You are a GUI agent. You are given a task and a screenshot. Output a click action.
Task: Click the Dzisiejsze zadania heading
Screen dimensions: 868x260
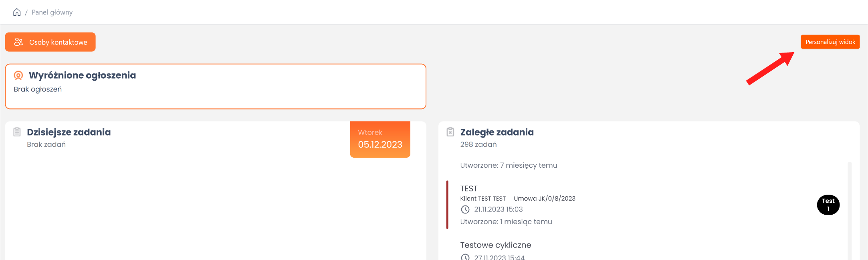(69, 132)
